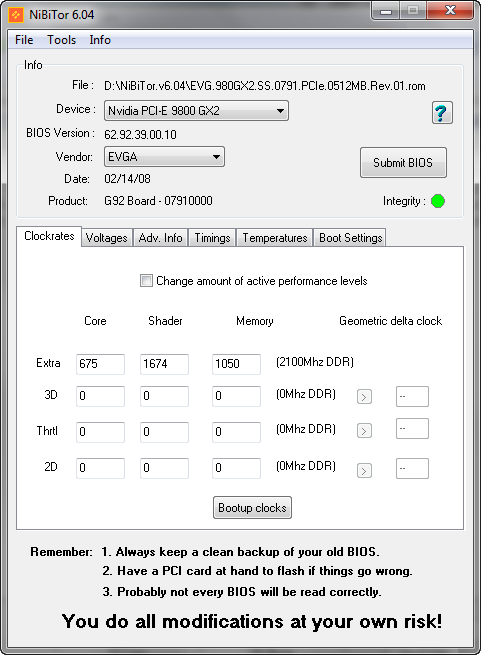The width and height of the screenshot is (481, 655).
Task: Click the Geometric delta clock column header
Action: click(390, 321)
